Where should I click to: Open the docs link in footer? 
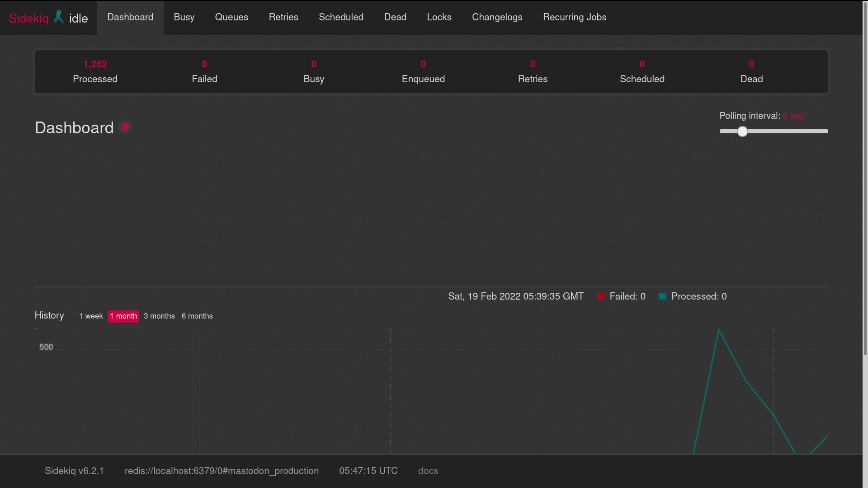(428, 471)
